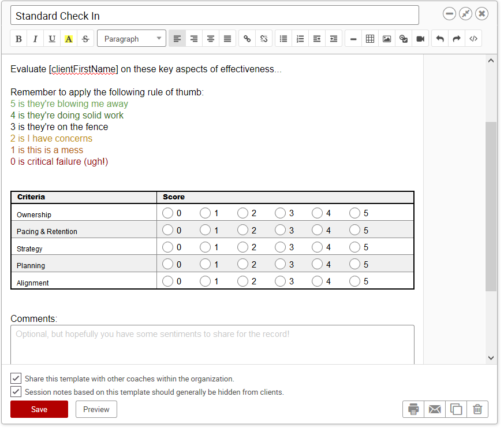Toggle italic formatting
The height and width of the screenshot is (430, 504).
click(x=35, y=39)
